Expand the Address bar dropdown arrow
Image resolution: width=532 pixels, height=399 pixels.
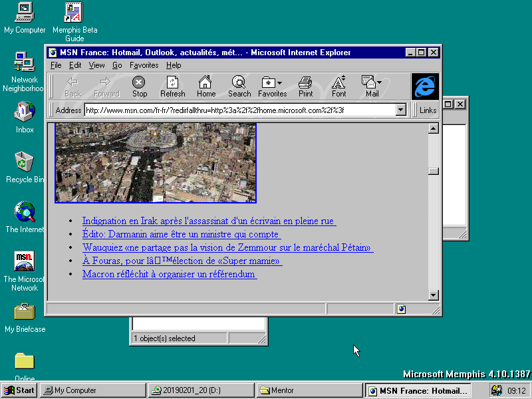click(x=401, y=110)
